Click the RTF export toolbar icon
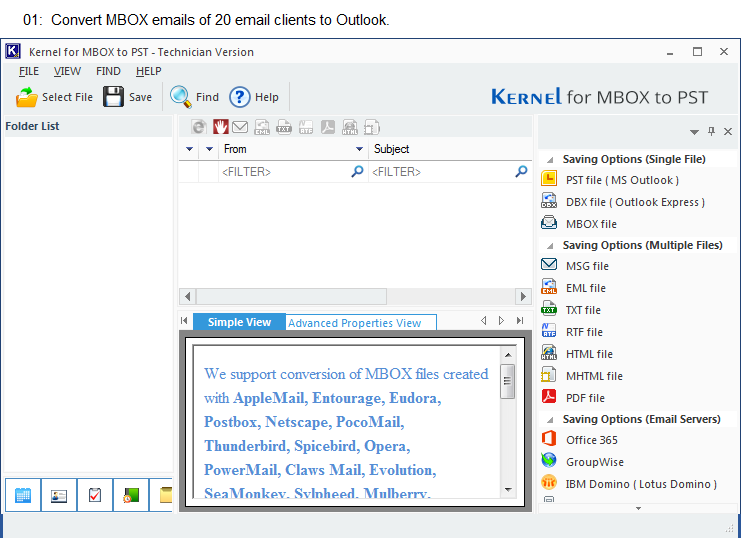The image size is (742, 542). [306, 127]
